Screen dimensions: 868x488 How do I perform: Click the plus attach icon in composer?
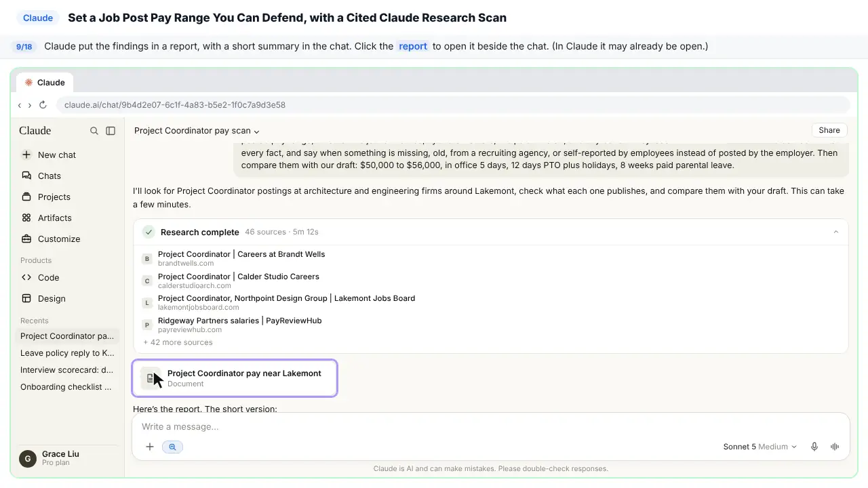pyautogui.click(x=150, y=447)
